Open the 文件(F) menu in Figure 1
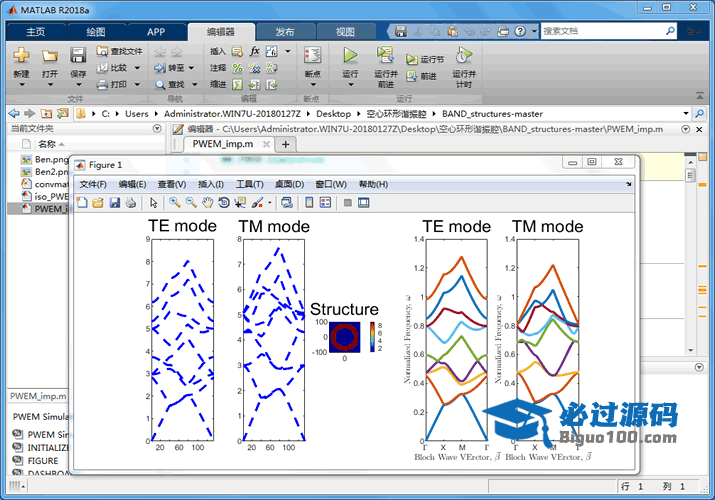This screenshot has width=715, height=500. [x=93, y=184]
